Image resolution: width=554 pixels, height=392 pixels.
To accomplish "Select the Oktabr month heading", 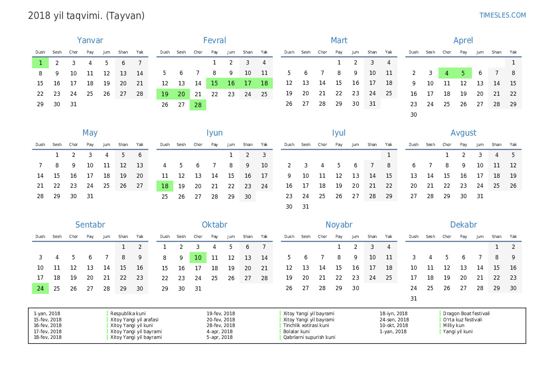I will (215, 225).
